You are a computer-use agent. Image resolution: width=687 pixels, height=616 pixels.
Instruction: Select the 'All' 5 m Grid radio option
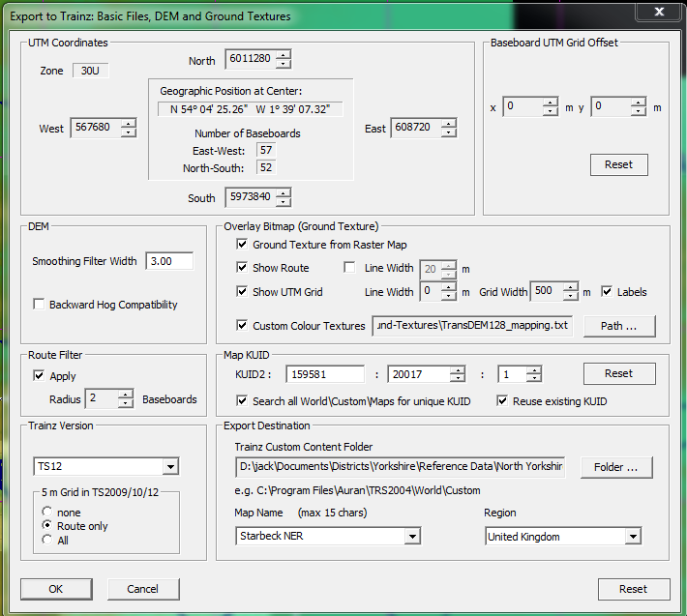tap(46, 540)
